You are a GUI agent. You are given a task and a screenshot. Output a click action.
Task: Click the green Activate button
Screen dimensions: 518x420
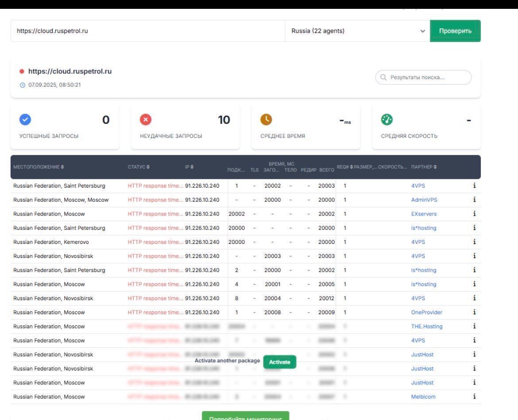(280, 362)
